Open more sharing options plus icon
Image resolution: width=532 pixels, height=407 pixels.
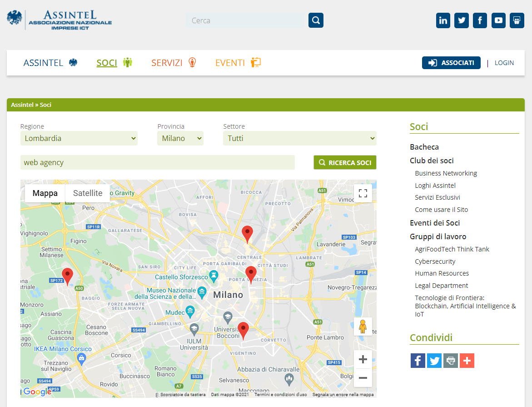(x=467, y=361)
